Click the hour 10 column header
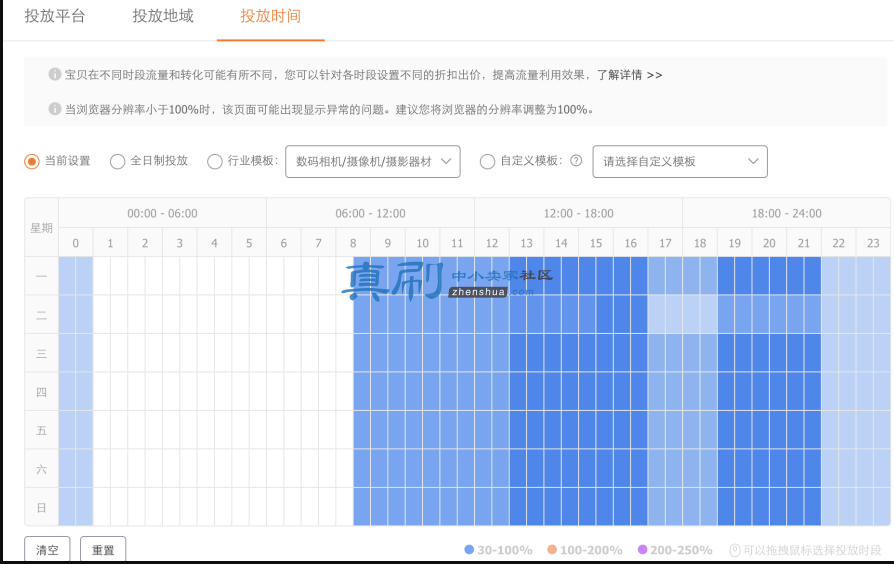 422,243
